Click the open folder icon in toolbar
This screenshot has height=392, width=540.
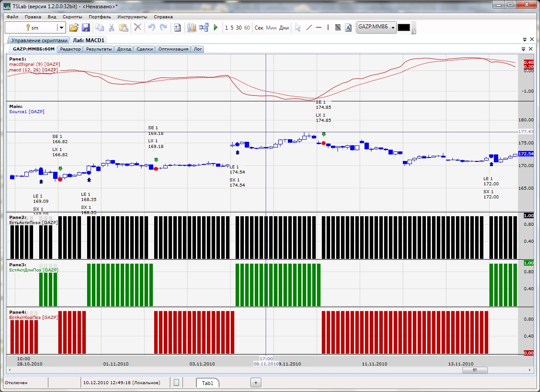pyautogui.click(x=74, y=27)
